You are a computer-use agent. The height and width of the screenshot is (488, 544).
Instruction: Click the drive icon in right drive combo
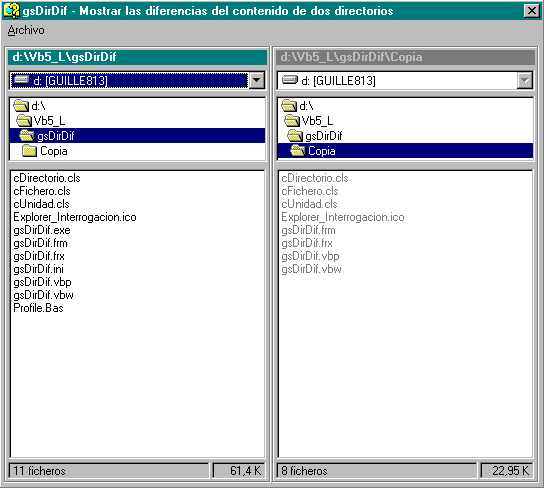point(290,80)
